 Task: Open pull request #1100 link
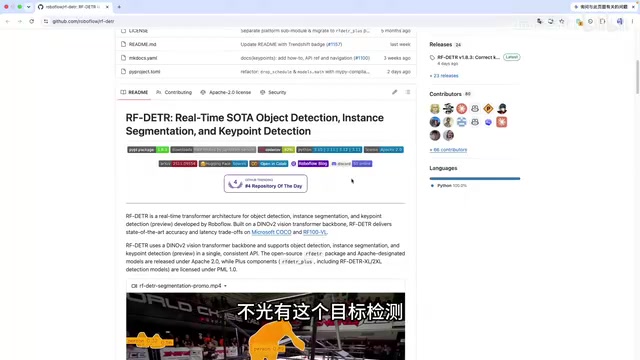tap(362, 58)
